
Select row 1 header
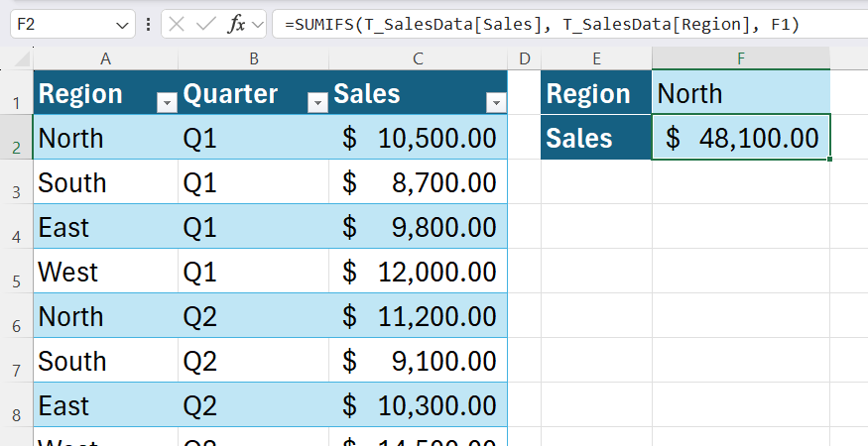pyautogui.click(x=17, y=92)
